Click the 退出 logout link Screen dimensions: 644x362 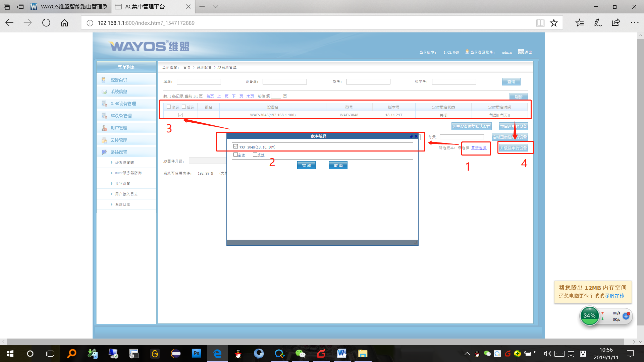click(x=528, y=52)
